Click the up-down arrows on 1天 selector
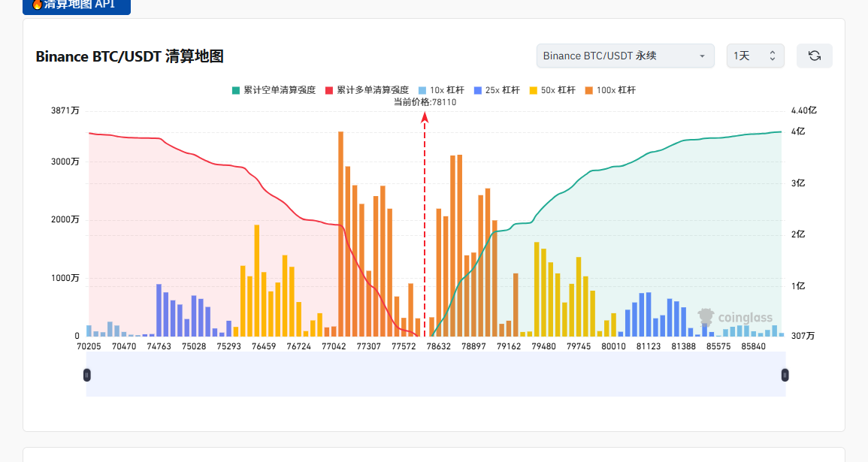Screen dimensions: 868x462 [x=773, y=56]
